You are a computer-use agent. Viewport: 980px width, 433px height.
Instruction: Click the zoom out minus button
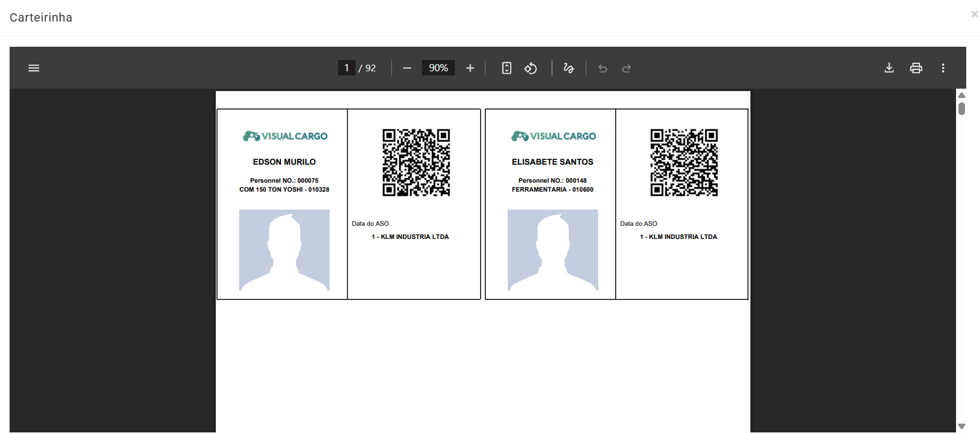point(407,68)
